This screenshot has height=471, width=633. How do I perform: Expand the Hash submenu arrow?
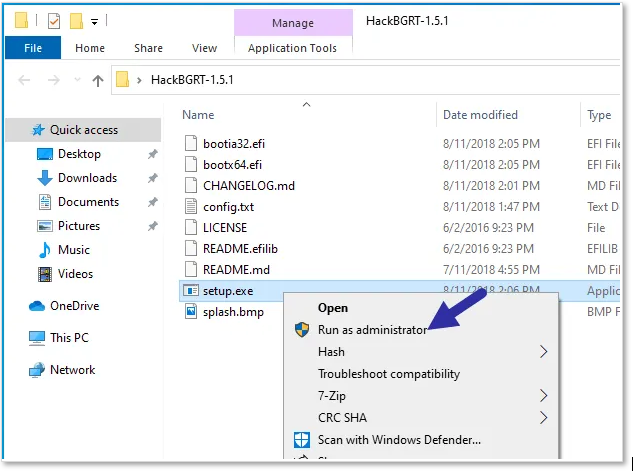tap(543, 352)
